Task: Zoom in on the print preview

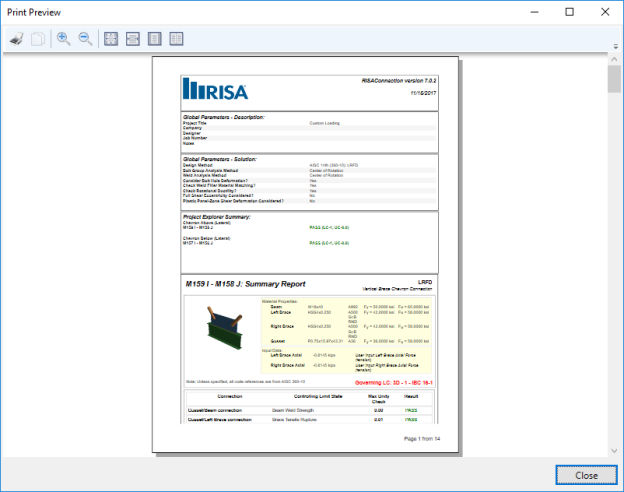Action: click(x=64, y=39)
